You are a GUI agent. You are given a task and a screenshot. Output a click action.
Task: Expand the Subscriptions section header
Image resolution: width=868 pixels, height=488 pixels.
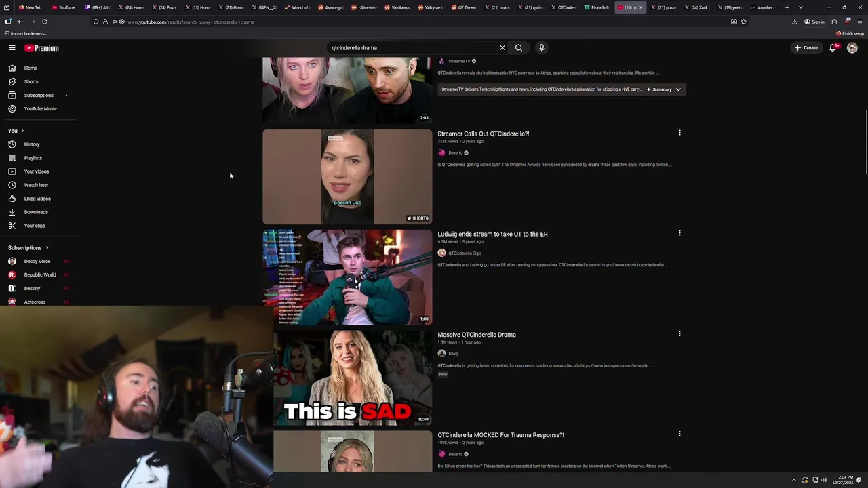[x=28, y=248]
